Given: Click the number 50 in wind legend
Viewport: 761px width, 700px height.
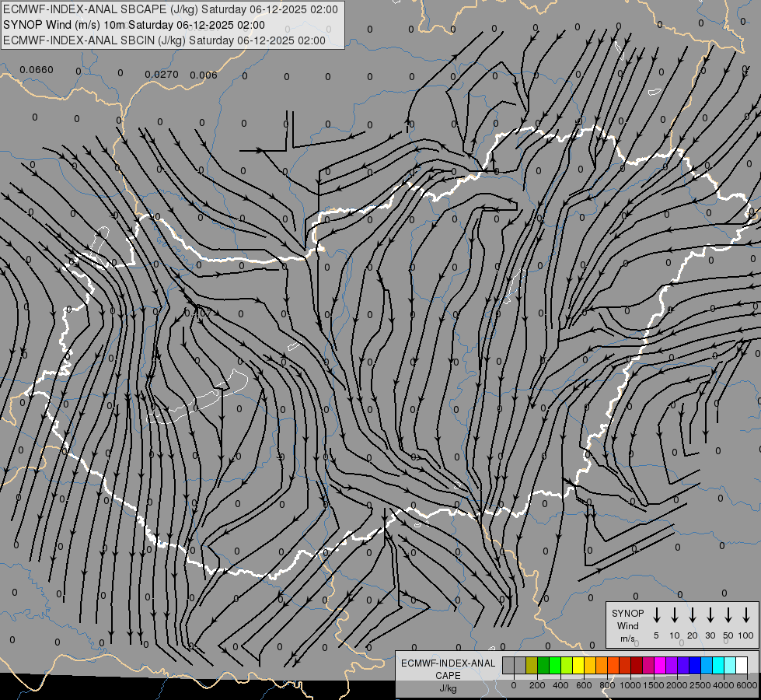Looking at the screenshot, I should coord(728,635).
